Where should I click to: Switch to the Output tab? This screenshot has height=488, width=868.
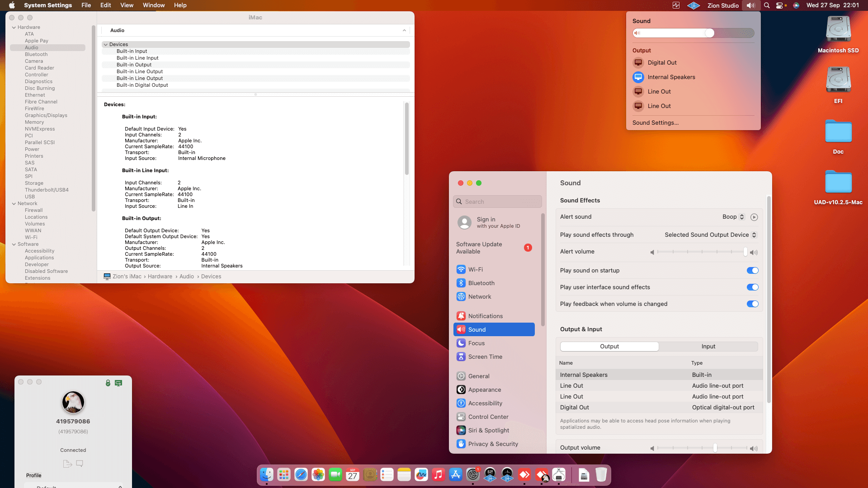pos(609,347)
